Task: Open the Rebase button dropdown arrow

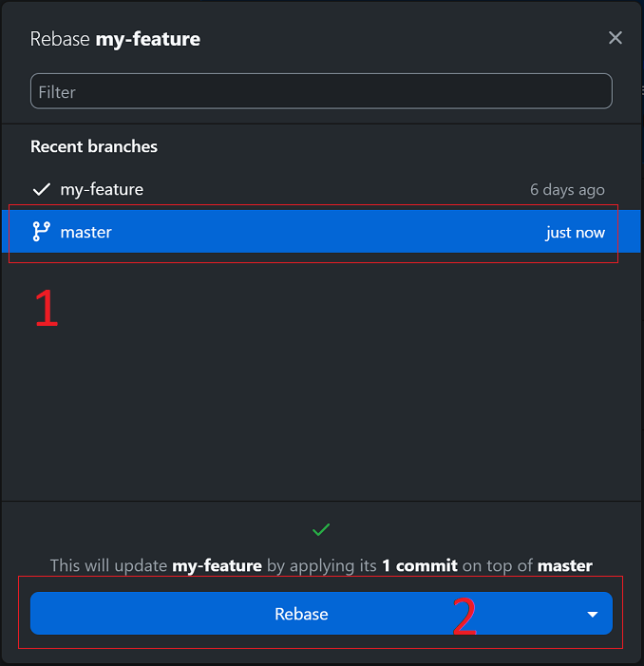Action: (593, 614)
